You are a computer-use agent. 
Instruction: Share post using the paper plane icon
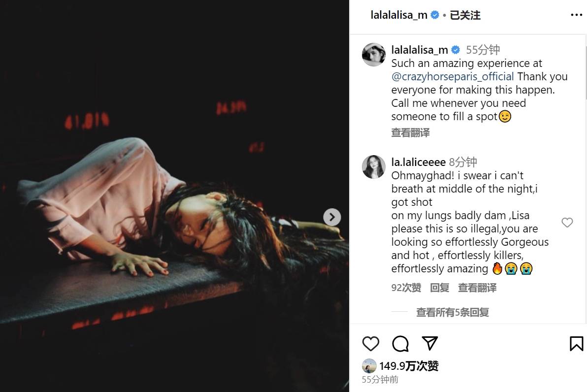coord(430,343)
